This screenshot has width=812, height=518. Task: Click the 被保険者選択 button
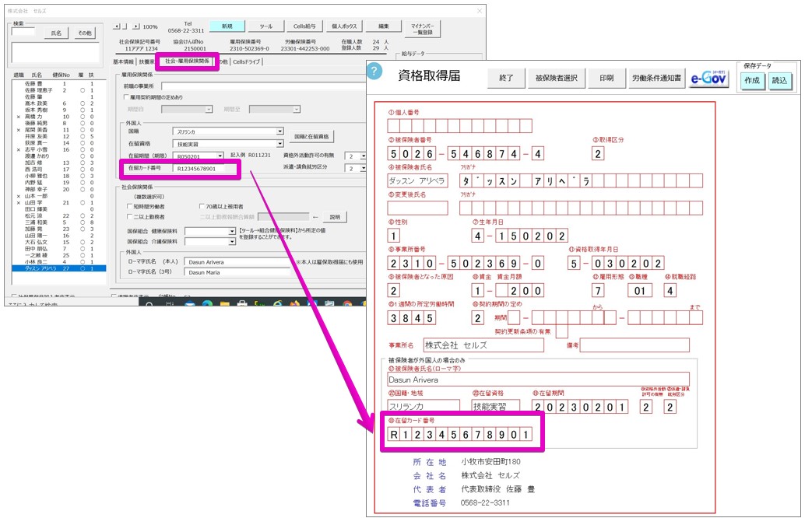pyautogui.click(x=556, y=78)
